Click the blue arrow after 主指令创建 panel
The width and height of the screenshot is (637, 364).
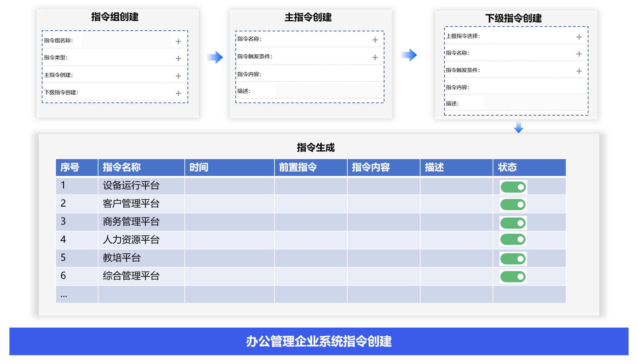point(409,55)
